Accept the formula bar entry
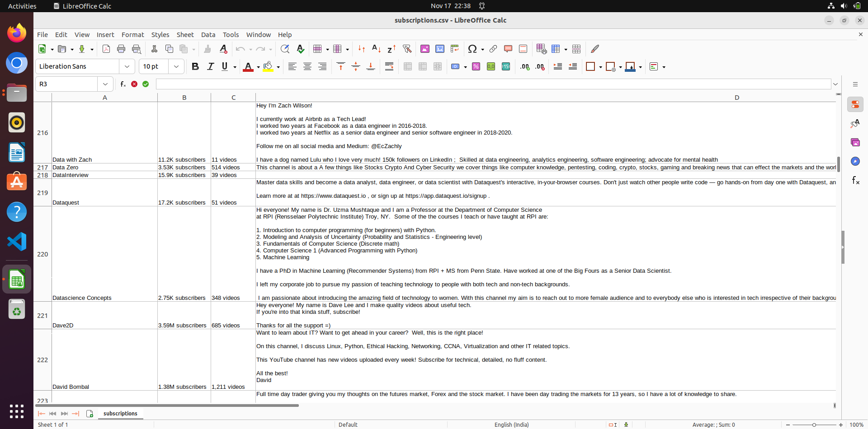This screenshot has height=429, width=868. [x=146, y=84]
